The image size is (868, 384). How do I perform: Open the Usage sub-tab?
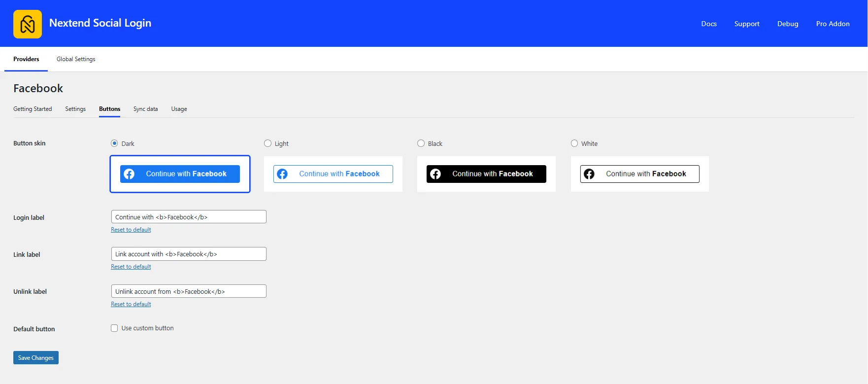179,109
